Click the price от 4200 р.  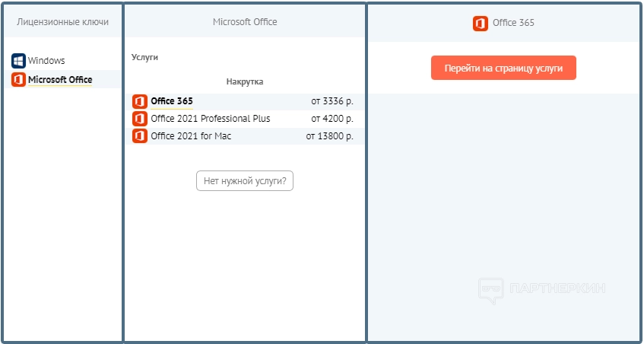(x=332, y=119)
